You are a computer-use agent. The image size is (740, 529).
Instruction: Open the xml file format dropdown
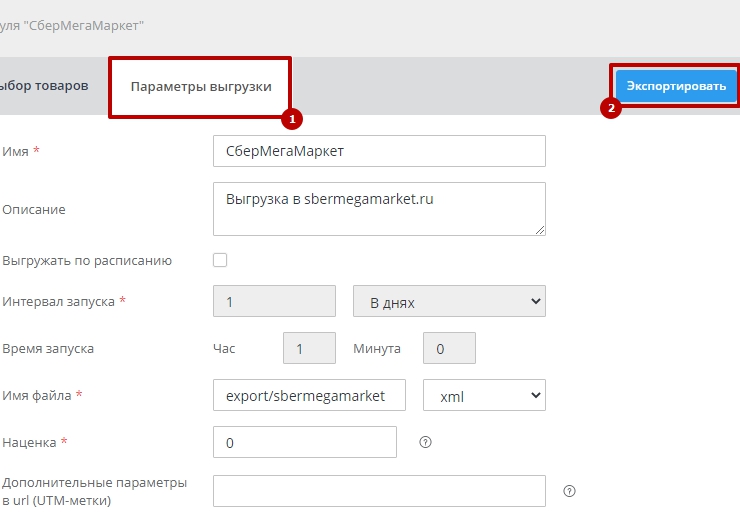click(484, 395)
